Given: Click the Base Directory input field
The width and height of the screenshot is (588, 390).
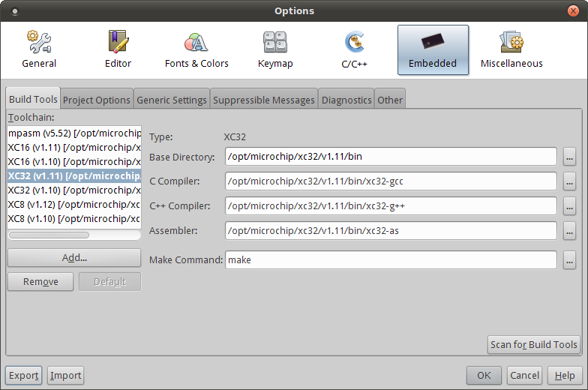Looking at the screenshot, I should [x=391, y=156].
